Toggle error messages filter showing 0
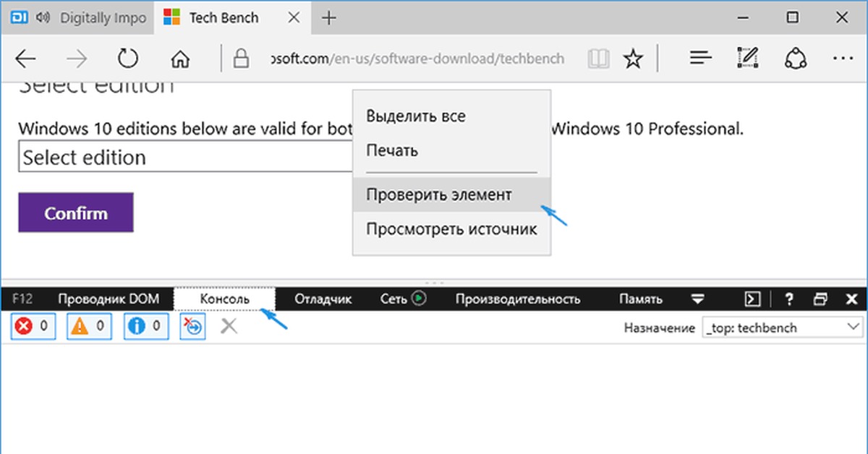868x454 pixels. [33, 327]
